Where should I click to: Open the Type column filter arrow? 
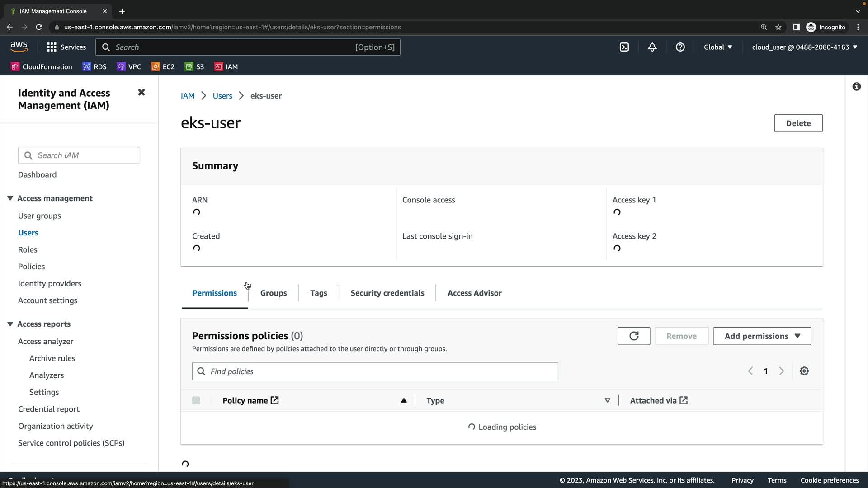(607, 400)
